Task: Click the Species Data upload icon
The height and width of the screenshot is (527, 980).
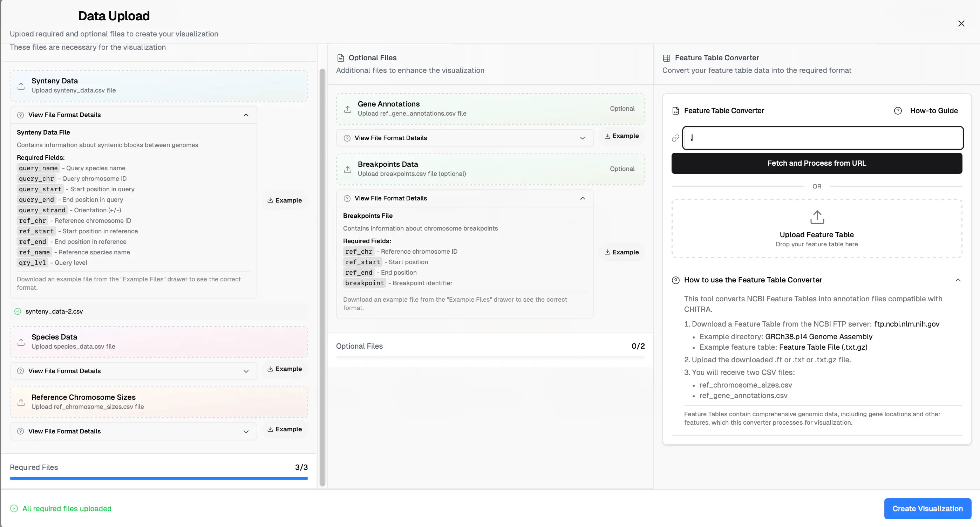Action: point(21,342)
